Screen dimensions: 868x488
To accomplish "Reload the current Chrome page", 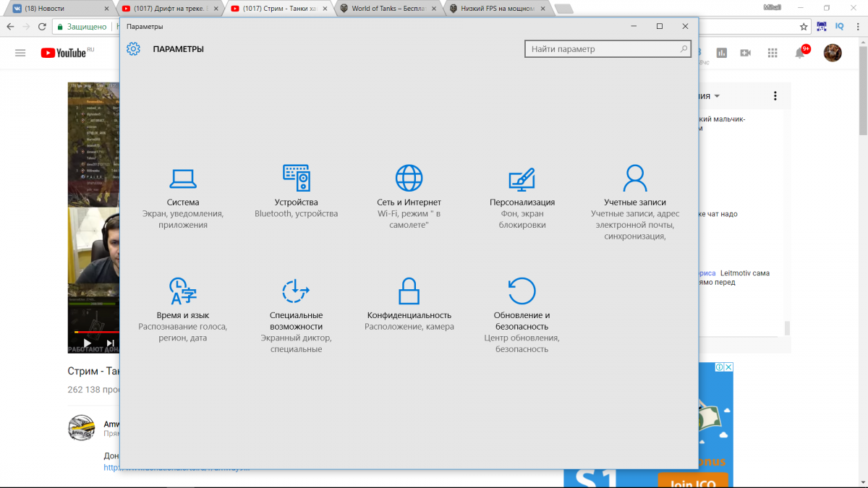I will click(x=43, y=26).
